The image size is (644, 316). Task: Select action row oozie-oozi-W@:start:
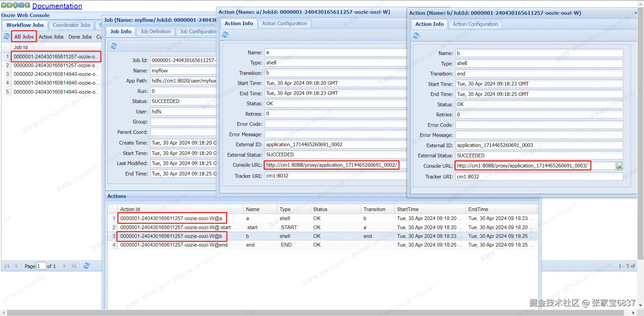[323, 227]
